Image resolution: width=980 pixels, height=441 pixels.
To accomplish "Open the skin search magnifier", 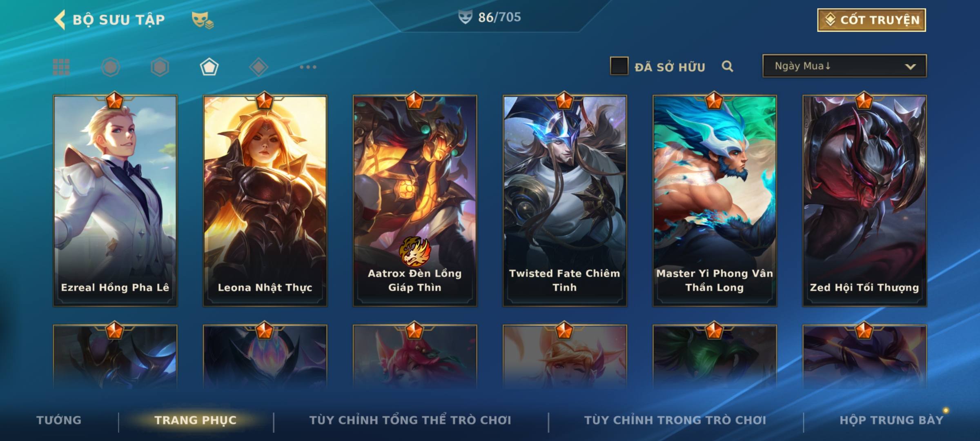I will point(727,66).
